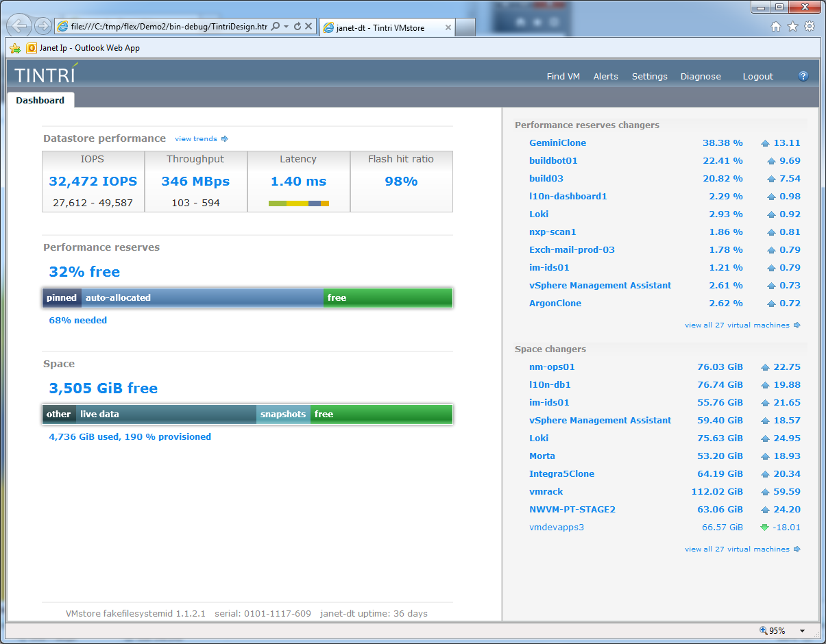This screenshot has height=644, width=826.
Task: Click the search magnifier in the address bar
Action: (276, 26)
